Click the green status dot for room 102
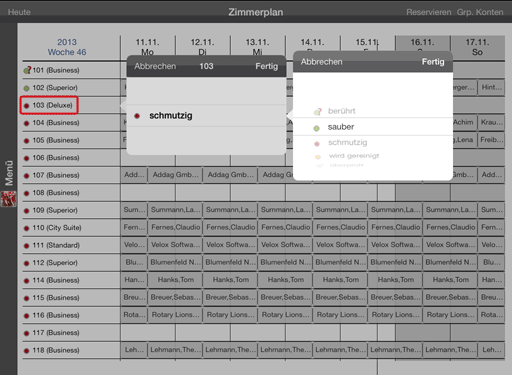The image size is (512, 375). click(x=26, y=88)
